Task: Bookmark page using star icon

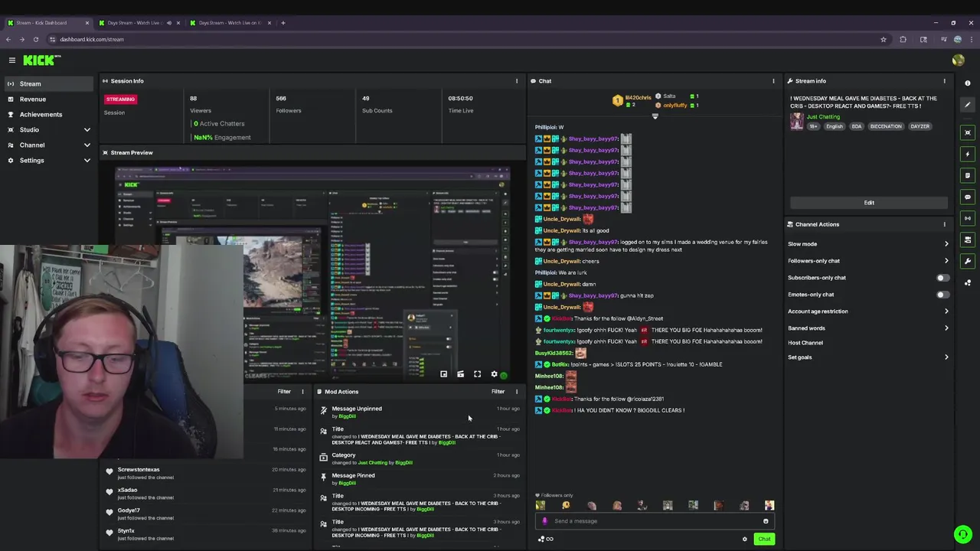Action: tap(884, 39)
